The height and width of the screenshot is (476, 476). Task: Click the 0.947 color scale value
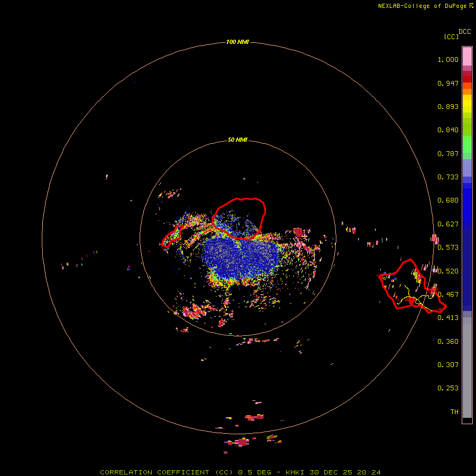tap(448, 83)
